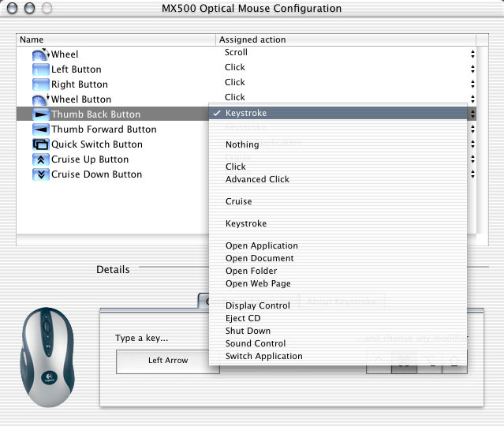The image size is (504, 427).
Task: Click the Wheel icon in the list
Action: 40,54
